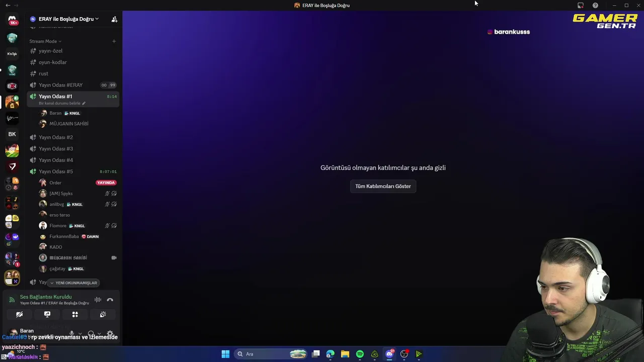Edit channel status pencil under Yayın Odası #1

click(84, 104)
